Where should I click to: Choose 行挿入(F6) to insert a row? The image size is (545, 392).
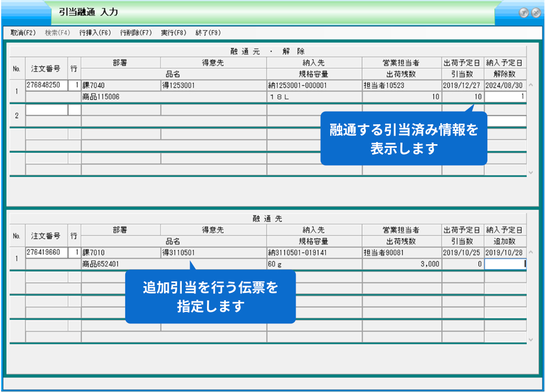(x=95, y=32)
